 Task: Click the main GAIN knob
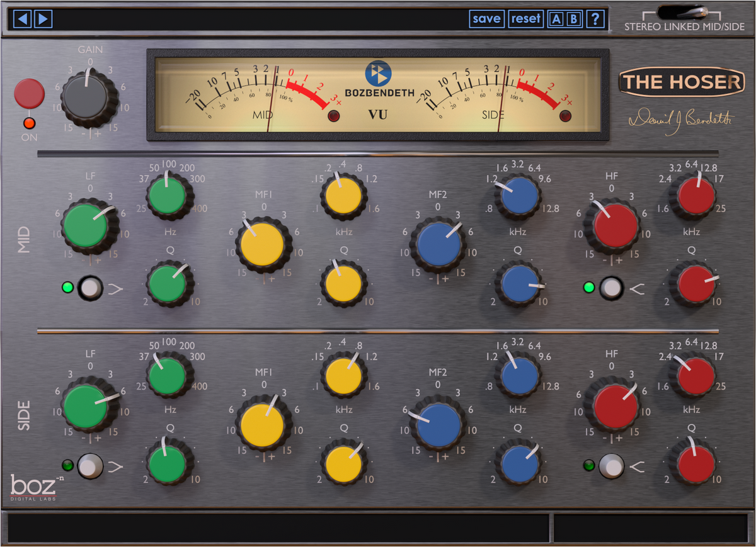point(89,100)
